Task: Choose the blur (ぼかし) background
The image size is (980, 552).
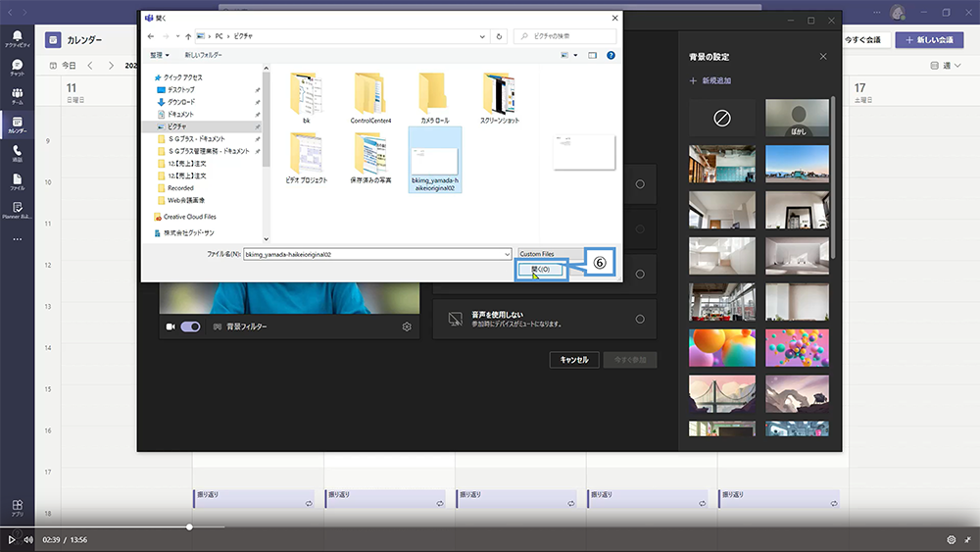Action: [798, 119]
